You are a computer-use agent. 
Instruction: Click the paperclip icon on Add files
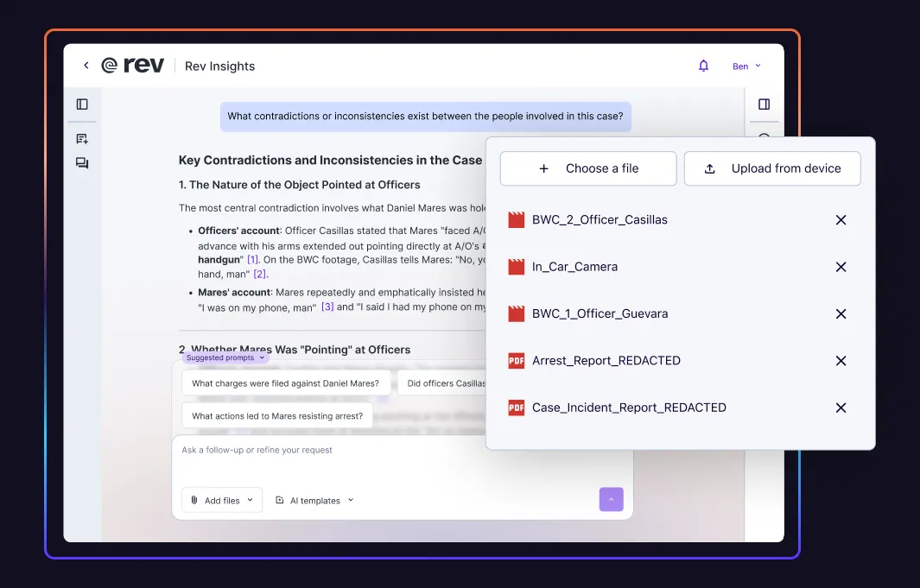(194, 500)
